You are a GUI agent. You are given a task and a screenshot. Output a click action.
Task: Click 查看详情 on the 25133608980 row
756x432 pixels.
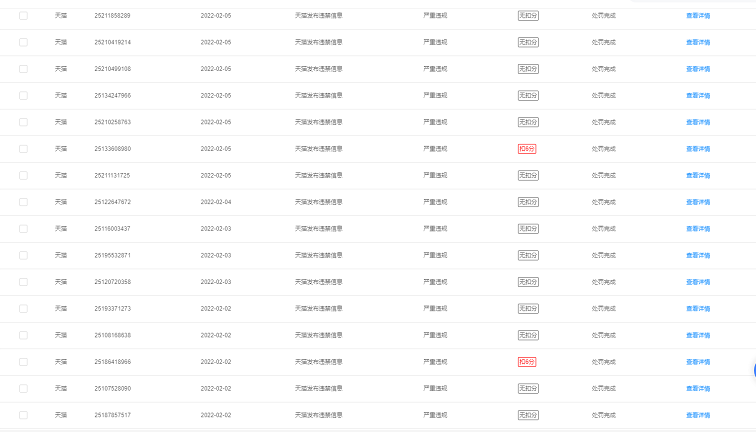[x=698, y=149]
